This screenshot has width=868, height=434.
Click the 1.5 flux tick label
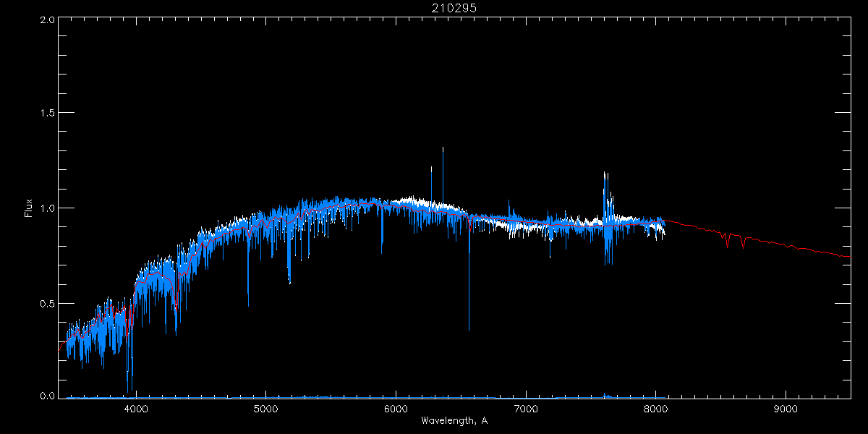(x=47, y=114)
